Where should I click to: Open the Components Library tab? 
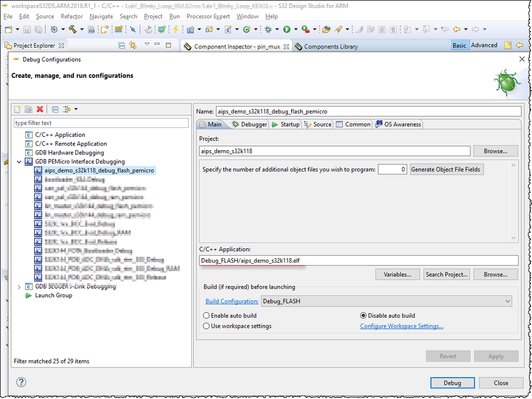pyautogui.click(x=326, y=47)
